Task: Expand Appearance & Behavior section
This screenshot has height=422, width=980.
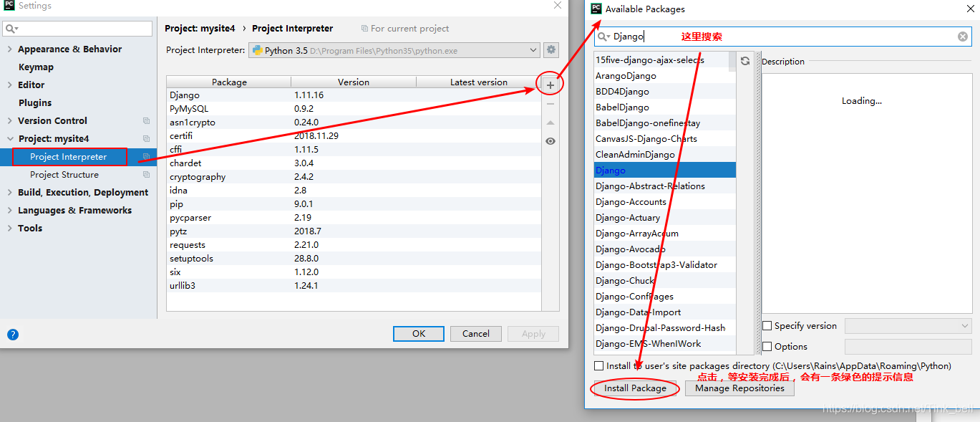Action: (9, 49)
